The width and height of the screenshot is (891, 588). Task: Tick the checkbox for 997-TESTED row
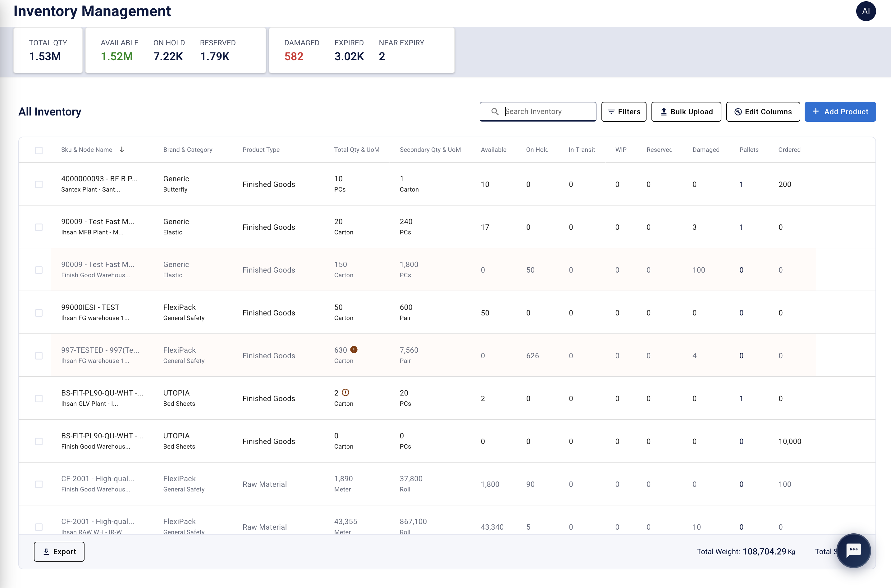39,355
